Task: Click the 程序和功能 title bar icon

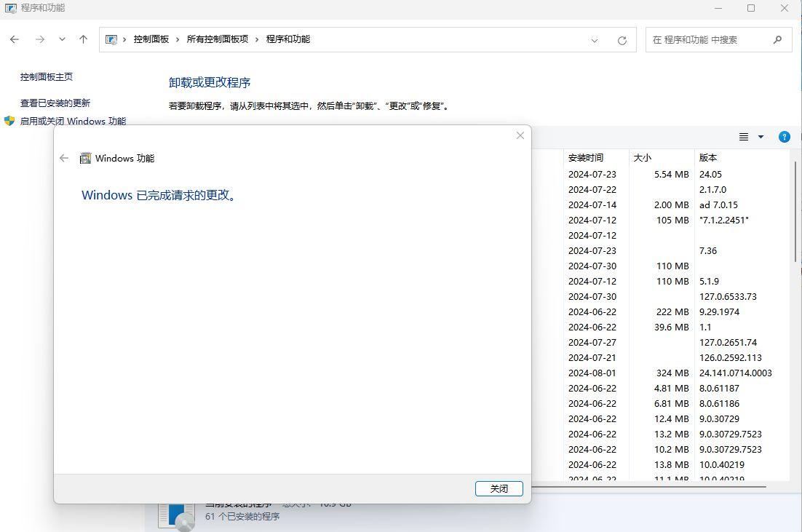Action: pyautogui.click(x=10, y=8)
